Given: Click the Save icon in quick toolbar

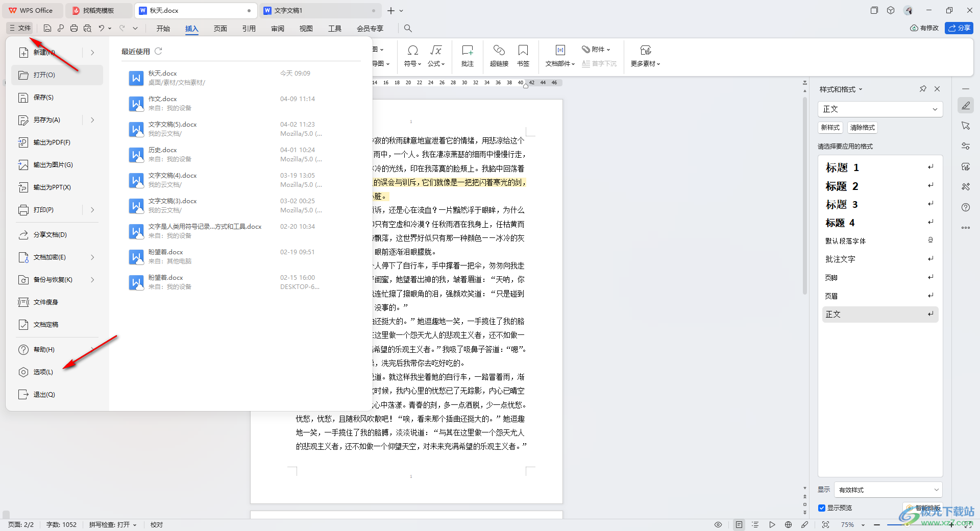Looking at the screenshot, I should (47, 29).
